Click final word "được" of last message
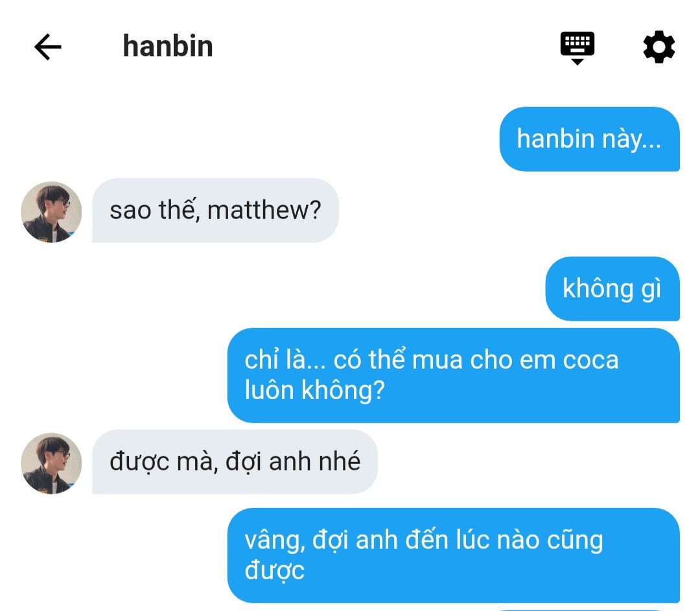700x611 pixels. point(275,571)
